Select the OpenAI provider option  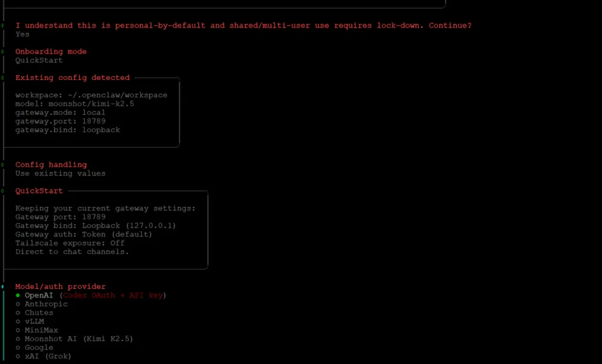[x=91, y=295]
